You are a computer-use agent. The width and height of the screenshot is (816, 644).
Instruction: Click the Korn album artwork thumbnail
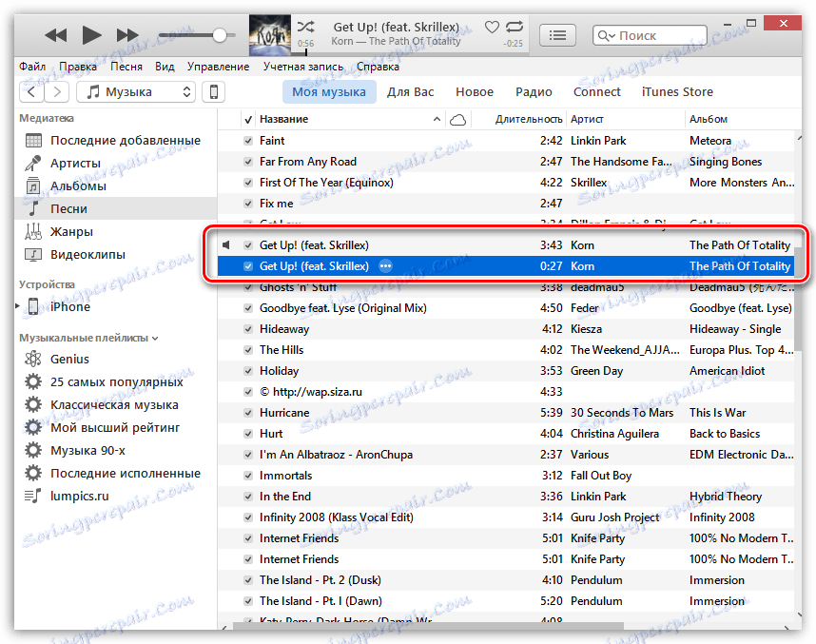[269, 35]
